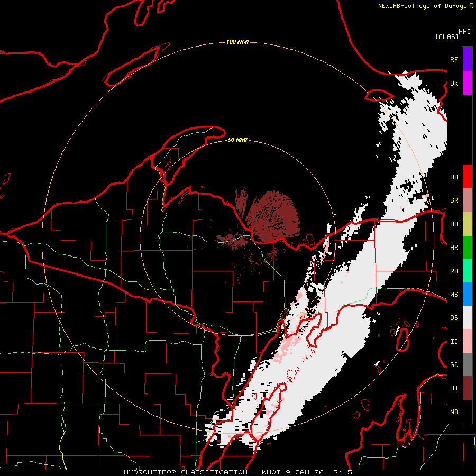This screenshot has width=476, height=476.
Task: Pick the RA mint-green legend swatch
Action: pyautogui.click(x=467, y=270)
